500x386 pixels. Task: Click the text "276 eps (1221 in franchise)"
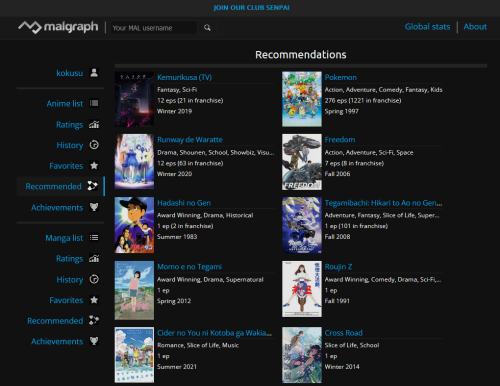coord(363,101)
